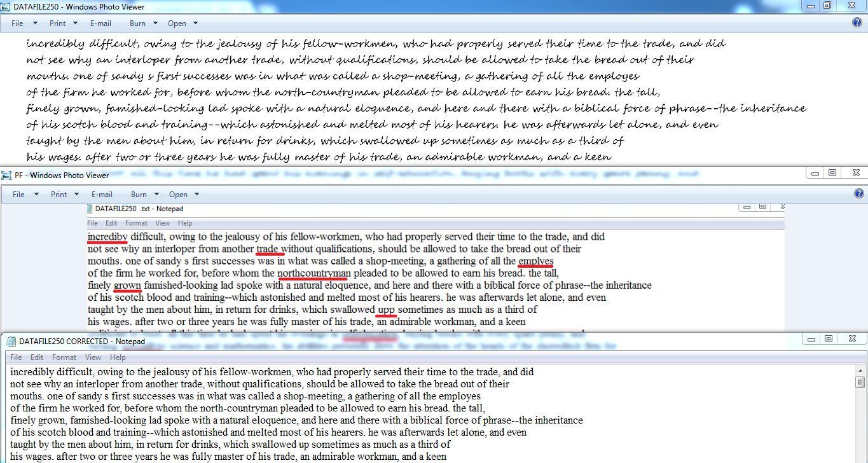
Task: Click the Help icon in the PF Photo Viewer window
Action: (x=858, y=195)
